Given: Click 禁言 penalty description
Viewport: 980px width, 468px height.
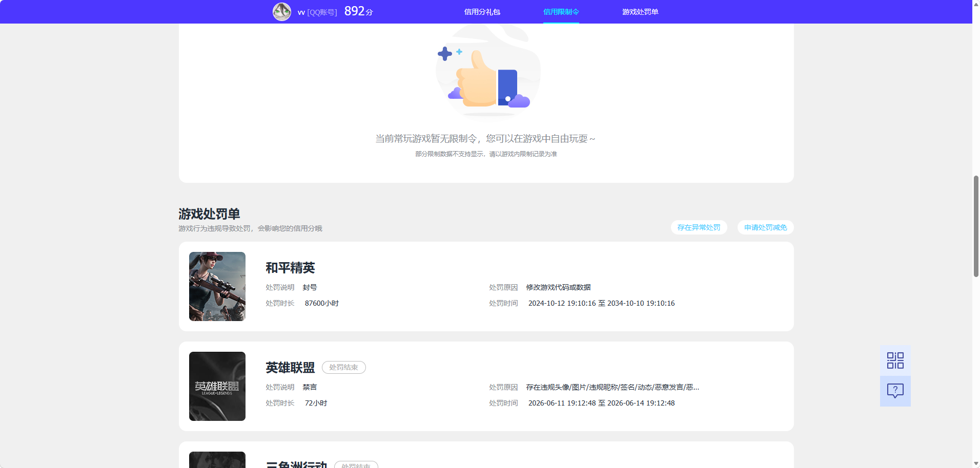Looking at the screenshot, I should pos(310,387).
